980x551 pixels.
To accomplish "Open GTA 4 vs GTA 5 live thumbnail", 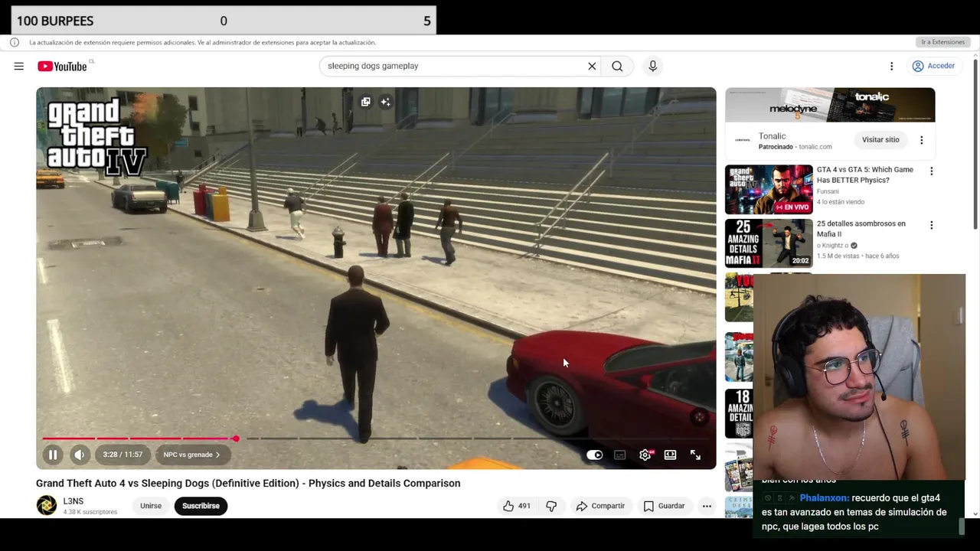I will pos(769,190).
